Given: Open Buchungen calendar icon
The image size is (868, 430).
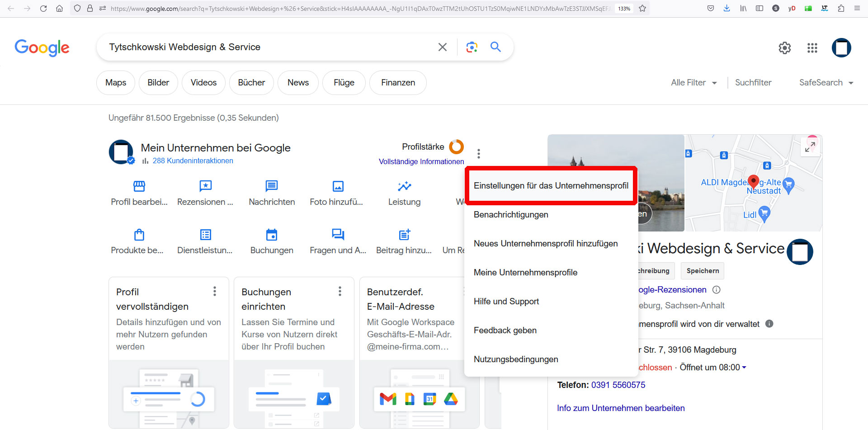Looking at the screenshot, I should (272, 235).
